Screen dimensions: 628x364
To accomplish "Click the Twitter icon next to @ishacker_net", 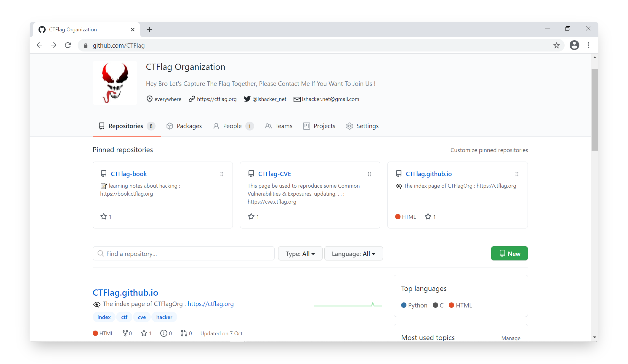I will click(247, 99).
